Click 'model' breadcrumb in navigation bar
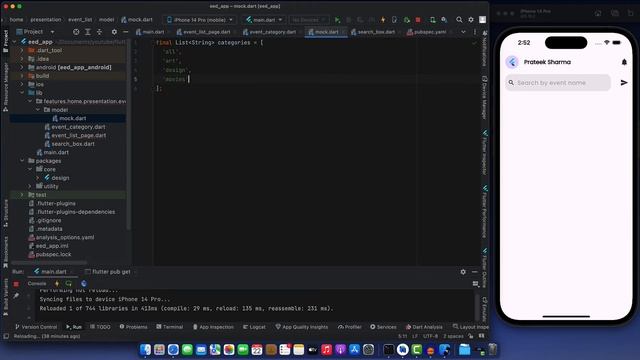This screenshot has height=360, width=640. (x=107, y=20)
